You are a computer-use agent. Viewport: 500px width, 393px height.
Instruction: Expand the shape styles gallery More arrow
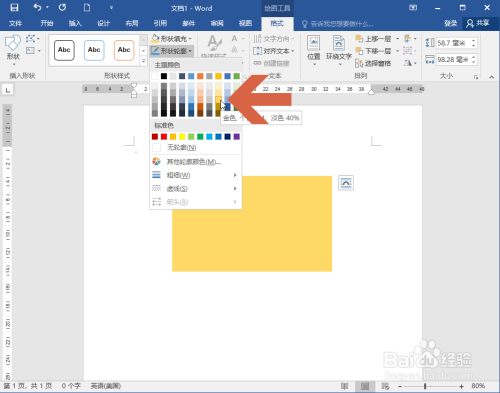click(144, 61)
